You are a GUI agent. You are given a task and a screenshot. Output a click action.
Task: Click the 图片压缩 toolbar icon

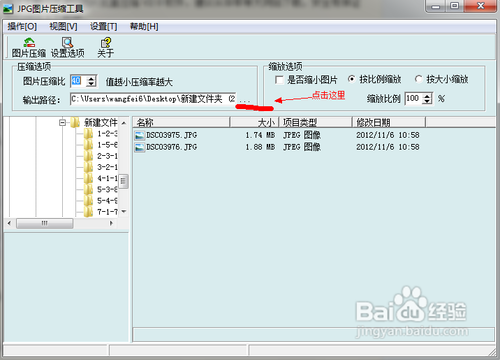[x=29, y=48]
